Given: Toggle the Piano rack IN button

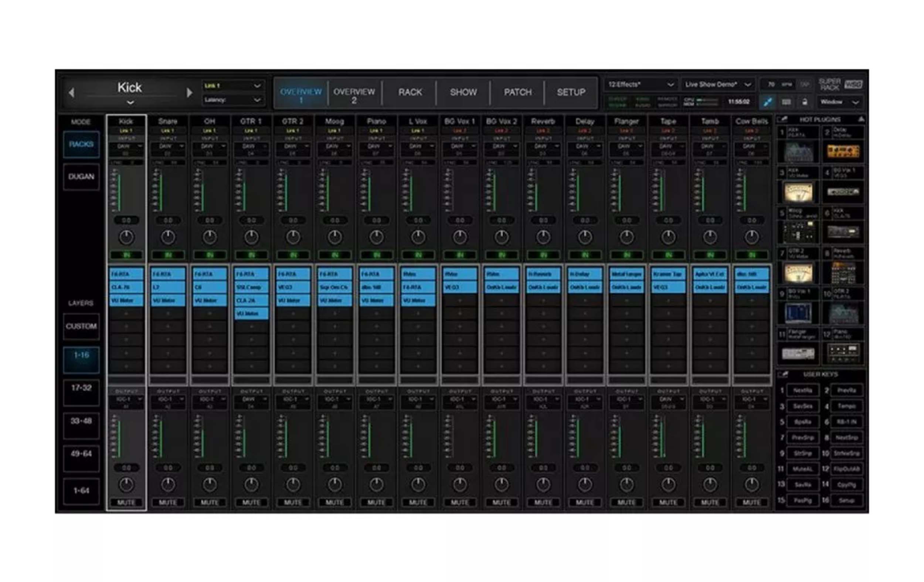Looking at the screenshot, I should coord(376,255).
